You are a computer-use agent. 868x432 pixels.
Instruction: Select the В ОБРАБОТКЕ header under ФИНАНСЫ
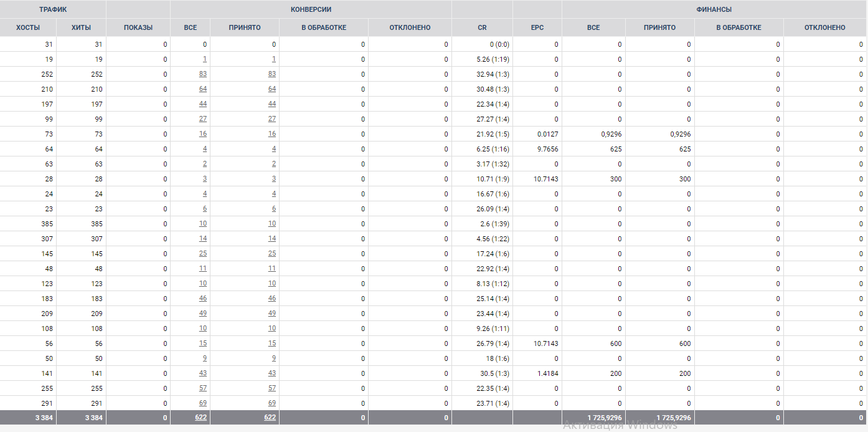point(739,27)
